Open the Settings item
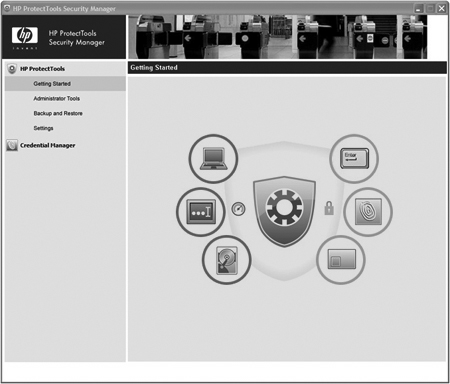The width and height of the screenshot is (450, 384). pos(43,128)
